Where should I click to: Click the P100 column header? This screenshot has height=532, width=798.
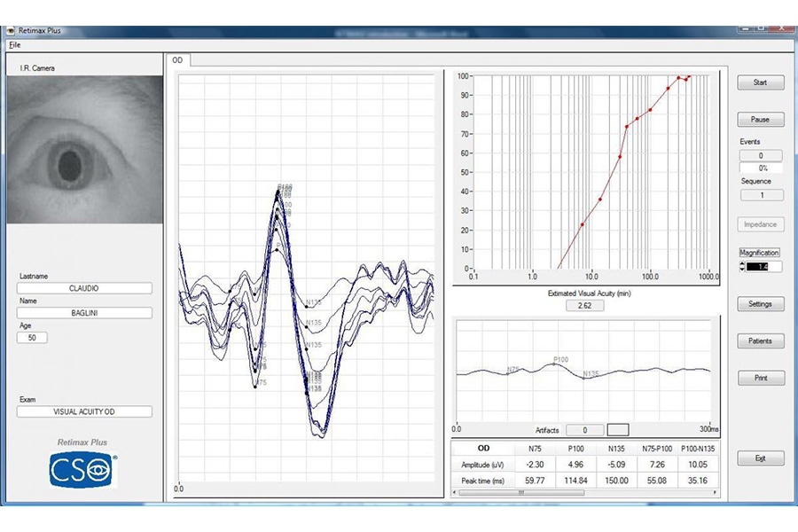575,449
